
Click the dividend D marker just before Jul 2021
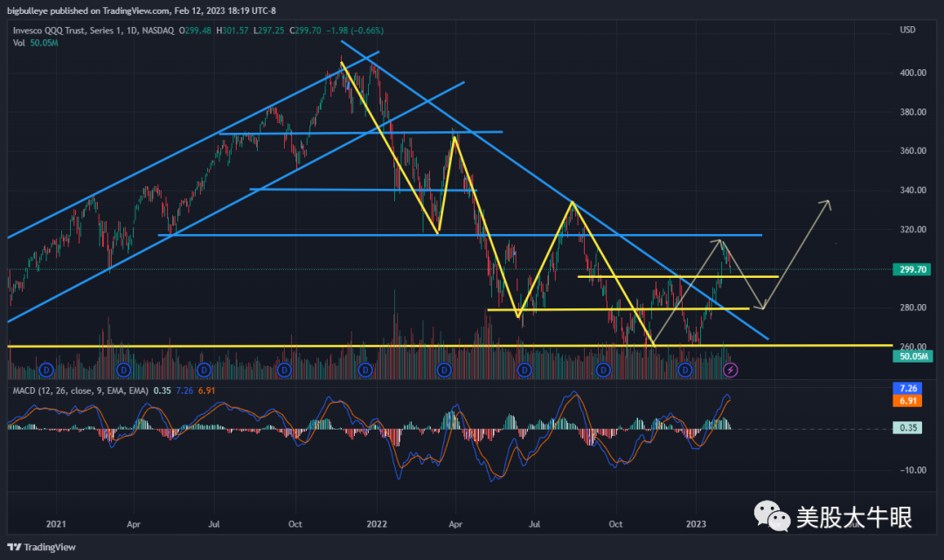coord(204,370)
